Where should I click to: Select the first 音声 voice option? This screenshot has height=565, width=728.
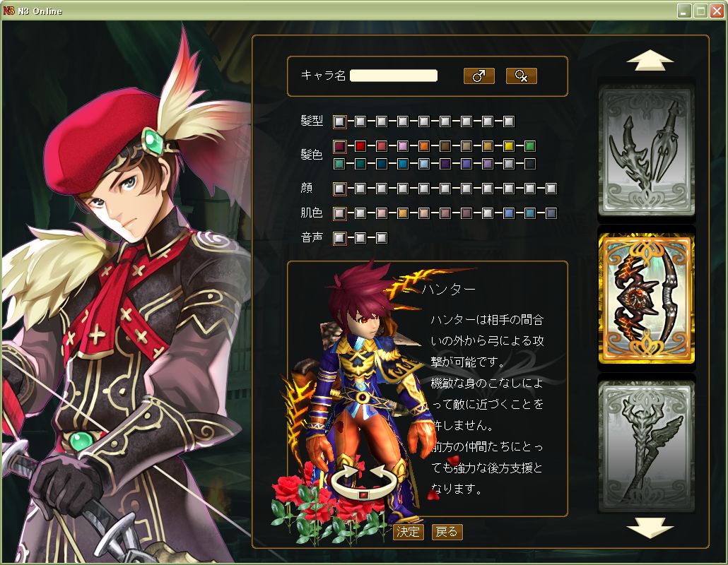click(340, 239)
